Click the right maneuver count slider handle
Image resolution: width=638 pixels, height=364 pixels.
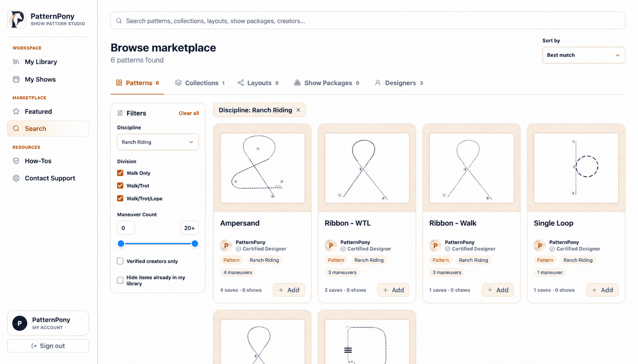195,243
